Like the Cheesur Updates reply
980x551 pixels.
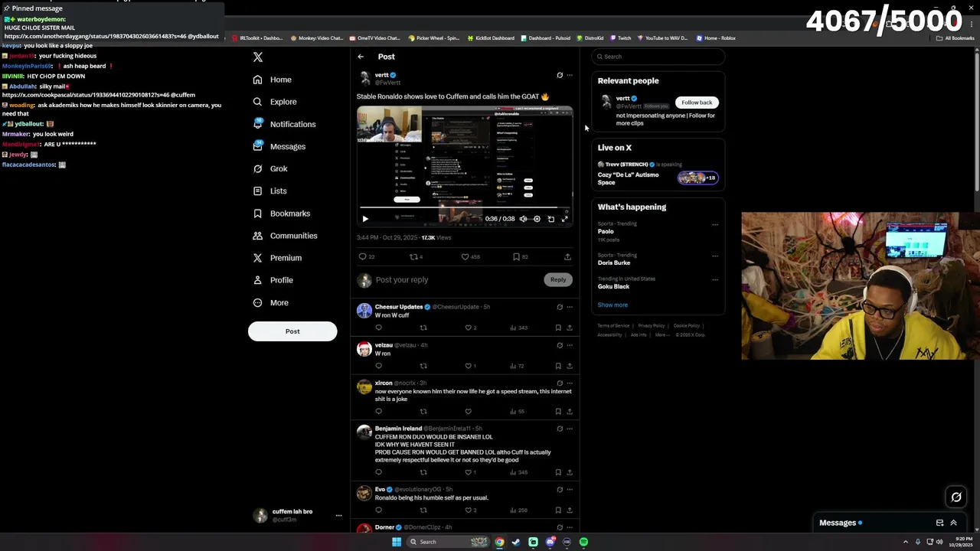tap(469, 328)
